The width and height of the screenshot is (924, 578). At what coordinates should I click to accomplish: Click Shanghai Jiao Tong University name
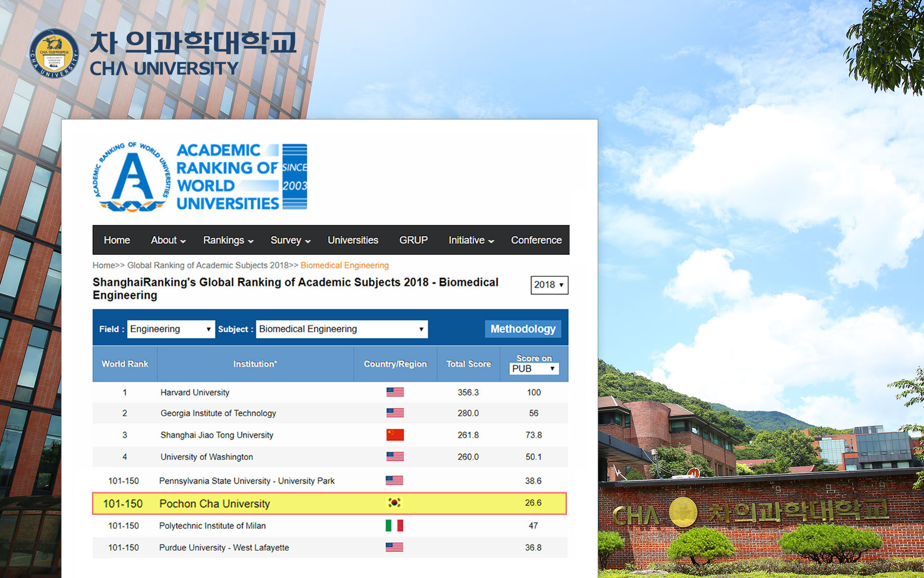tap(217, 435)
